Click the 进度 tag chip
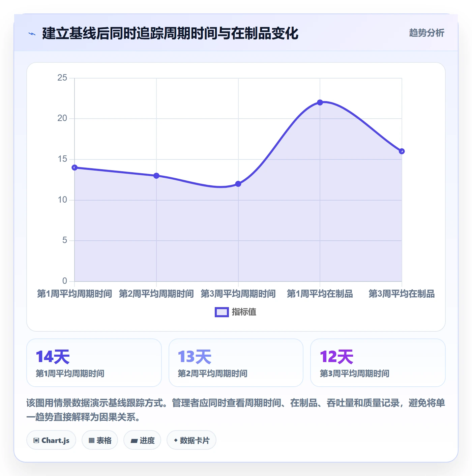This screenshot has width=472, height=476. pos(142,440)
